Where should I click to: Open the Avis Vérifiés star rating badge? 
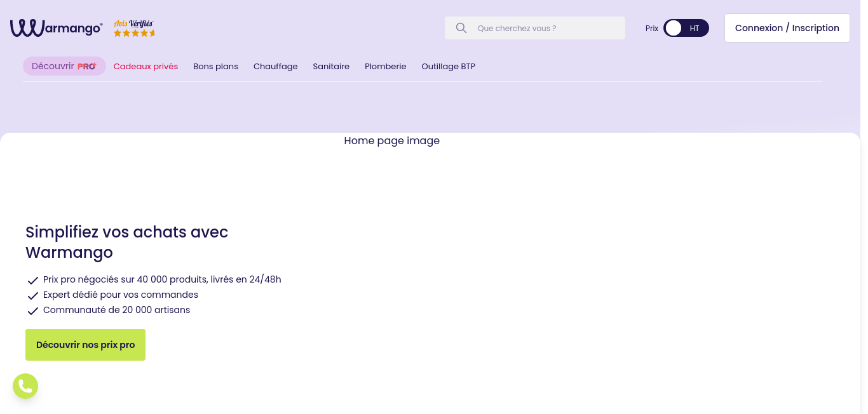pyautogui.click(x=134, y=28)
